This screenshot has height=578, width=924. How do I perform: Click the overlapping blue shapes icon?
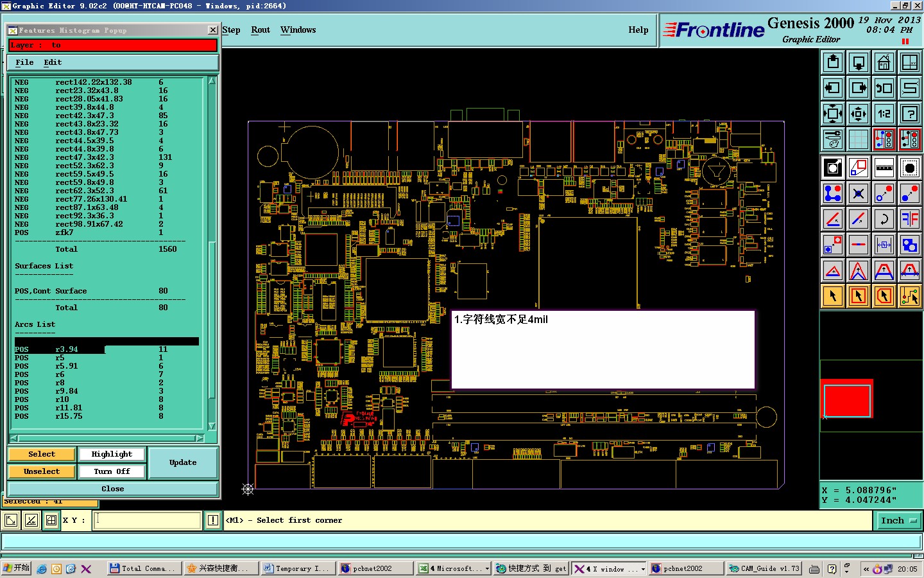[x=910, y=245]
